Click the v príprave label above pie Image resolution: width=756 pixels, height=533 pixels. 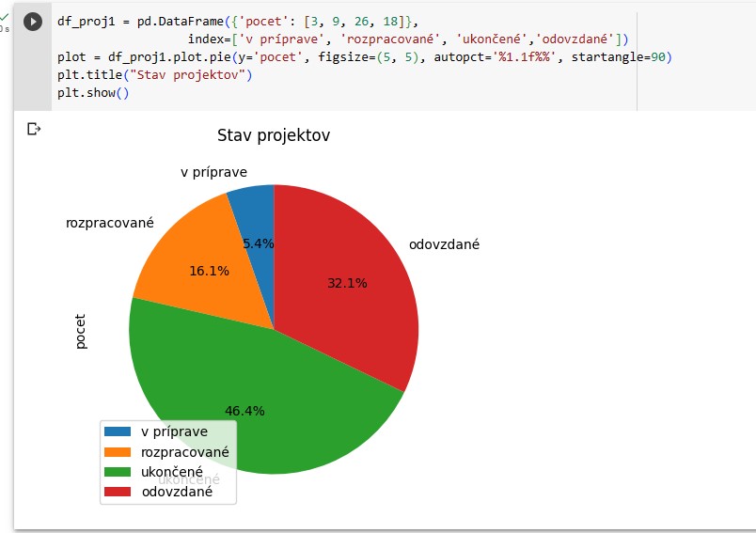coord(213,172)
